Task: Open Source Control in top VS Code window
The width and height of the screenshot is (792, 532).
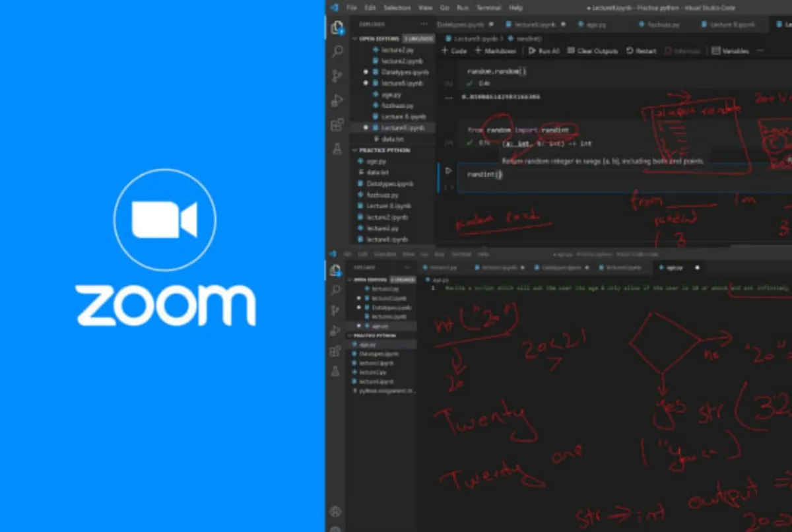Action: point(337,75)
